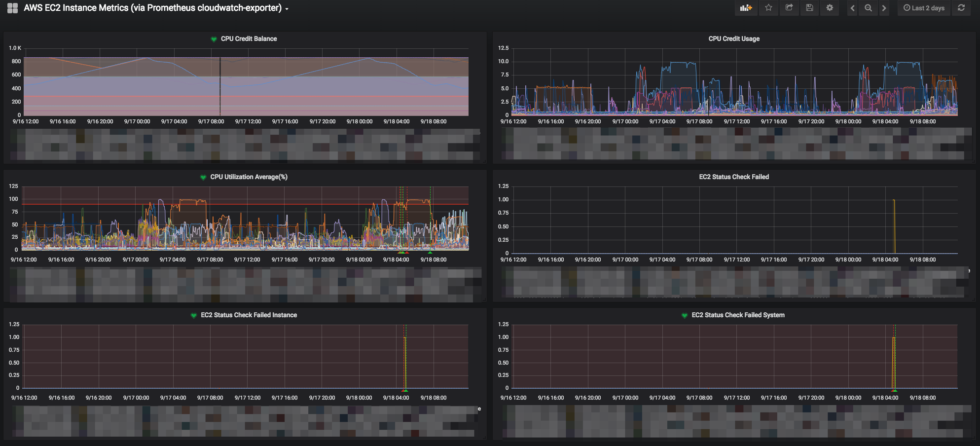Share the dashboard
Image resolution: width=980 pixels, height=446 pixels.
[789, 8]
